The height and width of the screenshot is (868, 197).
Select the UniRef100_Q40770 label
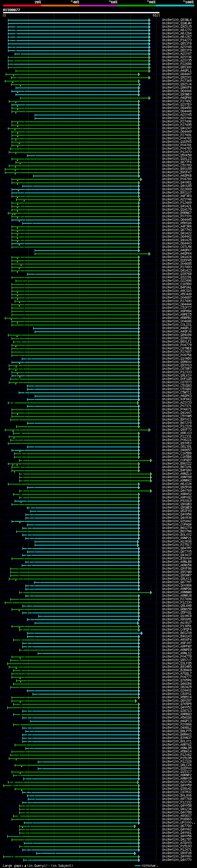(x=176, y=860)
